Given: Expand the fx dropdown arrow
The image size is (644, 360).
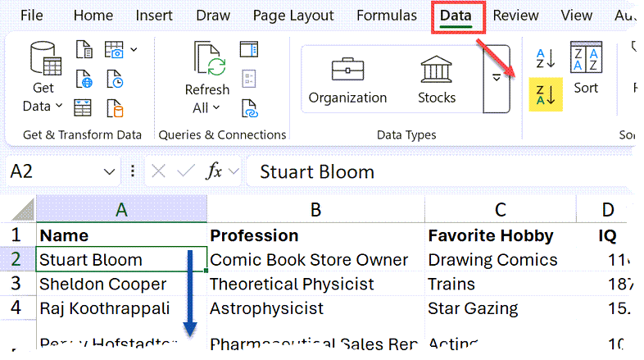Looking at the screenshot, I should pos(234,171).
